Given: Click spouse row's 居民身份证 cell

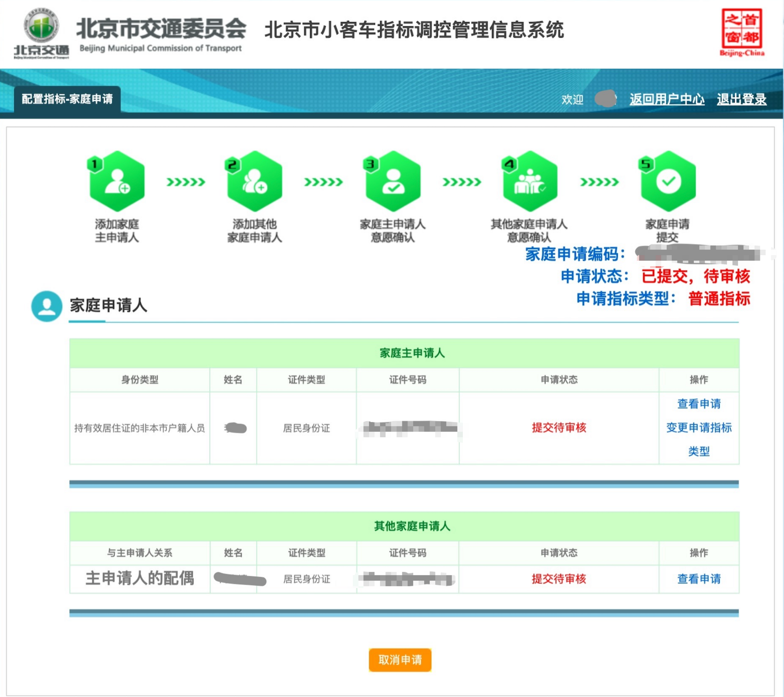Looking at the screenshot, I should tap(307, 579).
